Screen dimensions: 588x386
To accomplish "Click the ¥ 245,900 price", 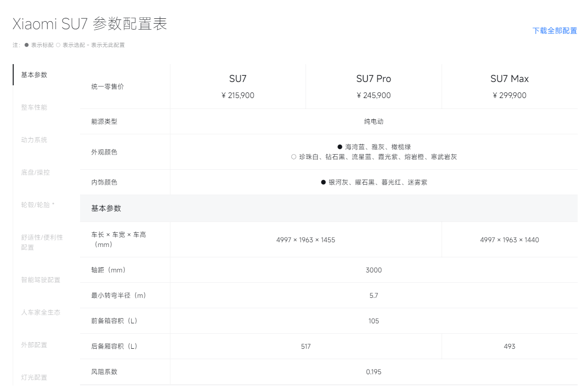I will point(374,95).
